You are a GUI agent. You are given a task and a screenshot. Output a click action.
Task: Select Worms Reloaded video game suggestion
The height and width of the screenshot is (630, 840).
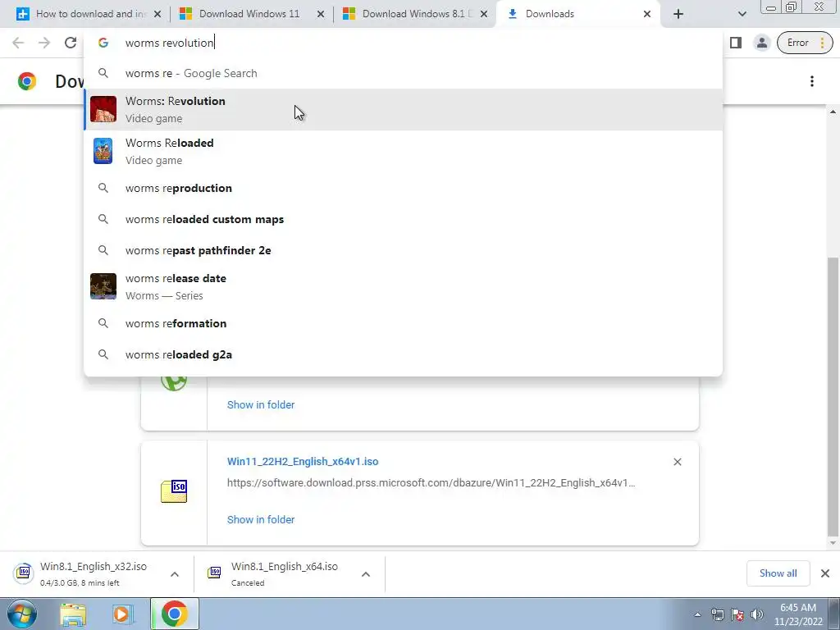coord(403,151)
